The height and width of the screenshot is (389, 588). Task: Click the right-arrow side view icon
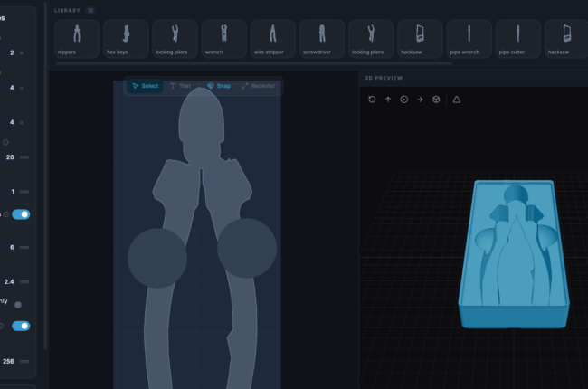click(420, 100)
